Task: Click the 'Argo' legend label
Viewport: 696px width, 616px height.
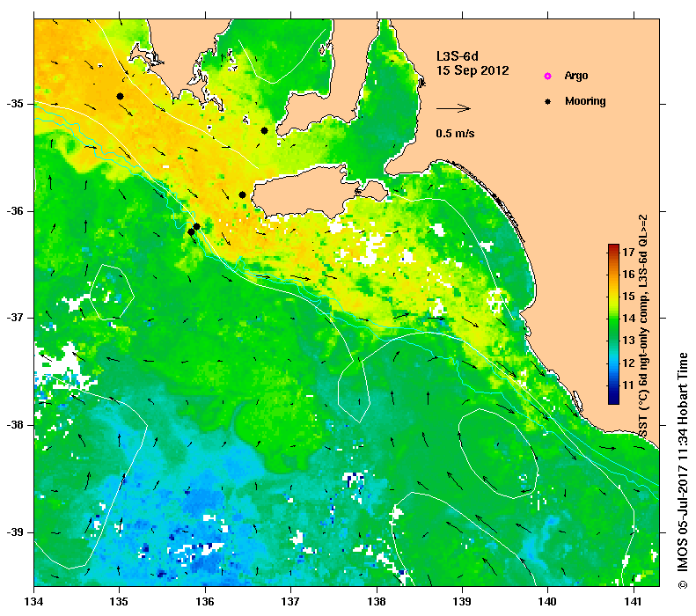Action: coord(576,76)
